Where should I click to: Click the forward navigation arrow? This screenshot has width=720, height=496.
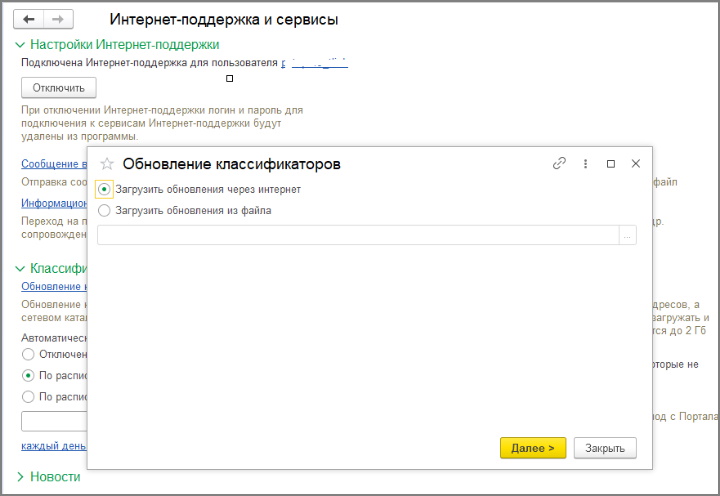[x=59, y=19]
